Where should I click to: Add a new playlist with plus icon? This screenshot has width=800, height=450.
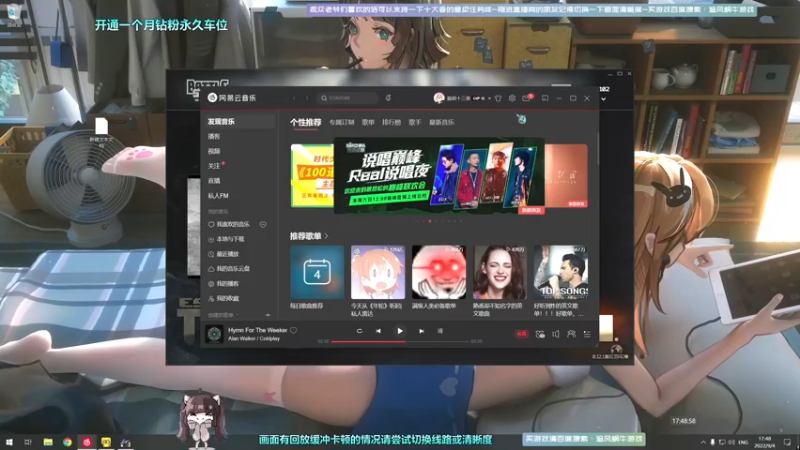[267, 315]
